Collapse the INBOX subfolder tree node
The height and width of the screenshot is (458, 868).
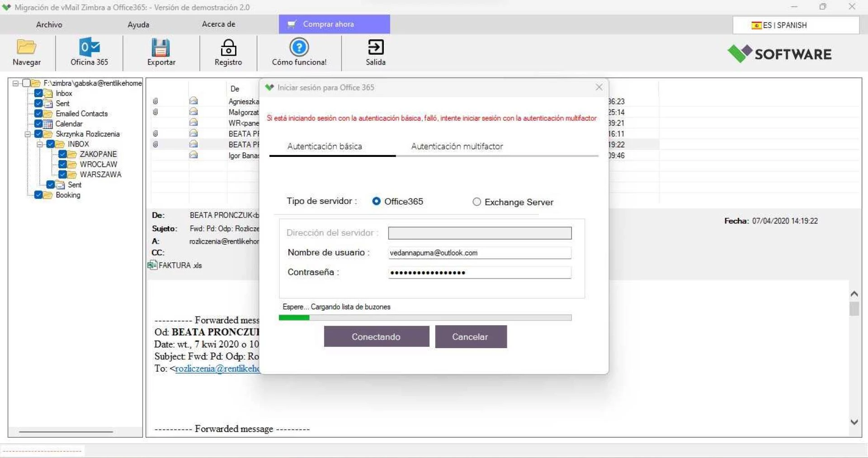pyautogui.click(x=40, y=144)
